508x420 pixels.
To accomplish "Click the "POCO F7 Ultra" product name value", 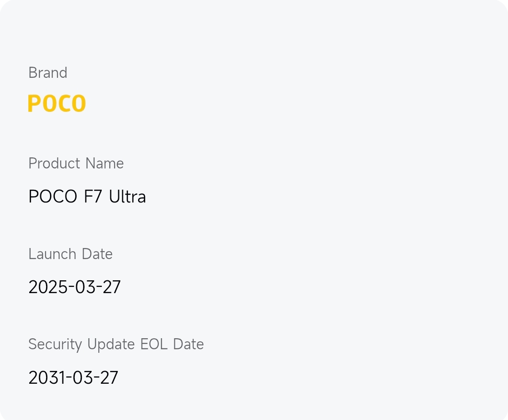I will [x=87, y=197].
